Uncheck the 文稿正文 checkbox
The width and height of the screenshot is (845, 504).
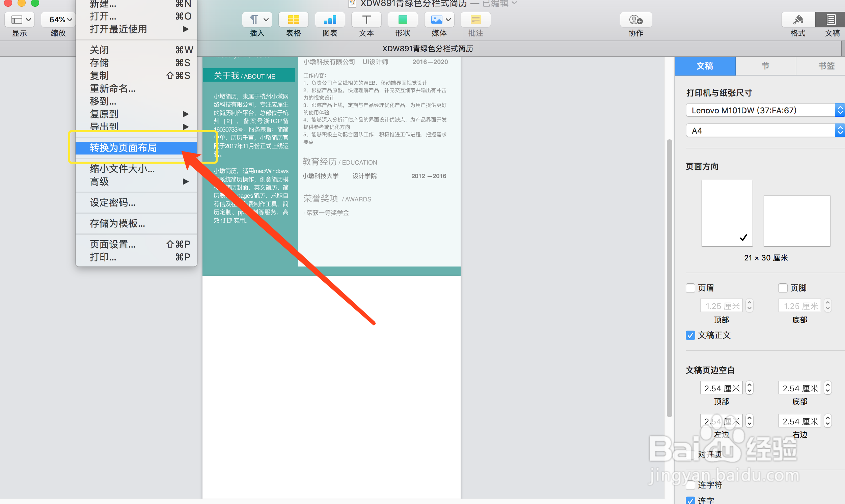click(x=690, y=335)
